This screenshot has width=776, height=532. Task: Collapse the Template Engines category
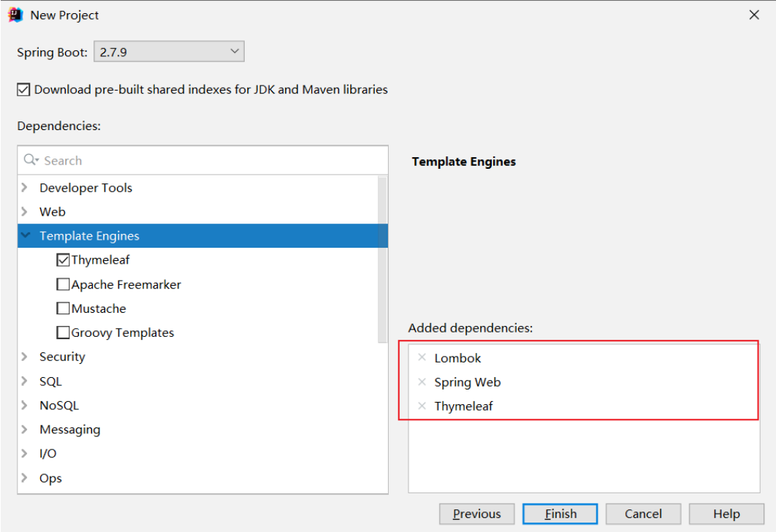[x=26, y=236]
